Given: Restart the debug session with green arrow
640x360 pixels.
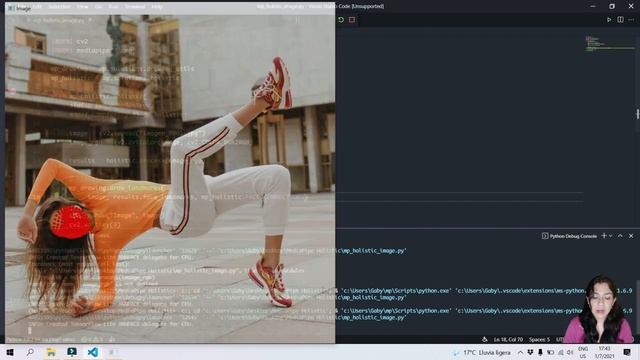Looking at the screenshot, I should point(341,20).
